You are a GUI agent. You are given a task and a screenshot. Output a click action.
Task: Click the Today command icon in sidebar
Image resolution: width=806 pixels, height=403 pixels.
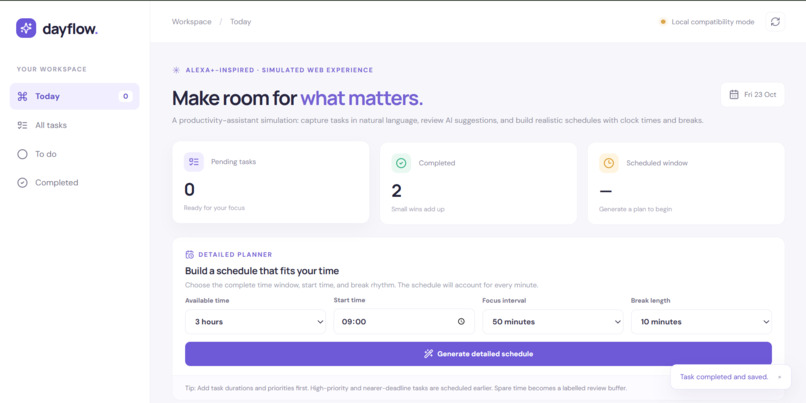click(x=22, y=96)
